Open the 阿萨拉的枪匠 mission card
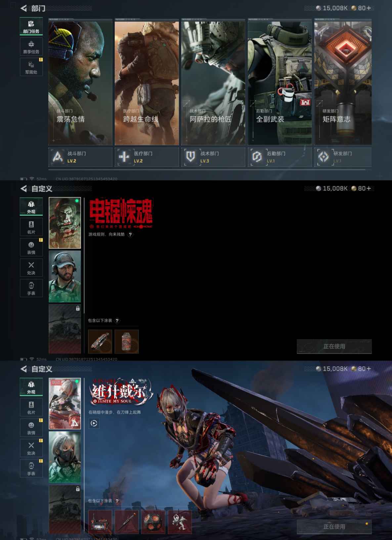Image resolution: width=392 pixels, height=540 pixels. coord(213,83)
